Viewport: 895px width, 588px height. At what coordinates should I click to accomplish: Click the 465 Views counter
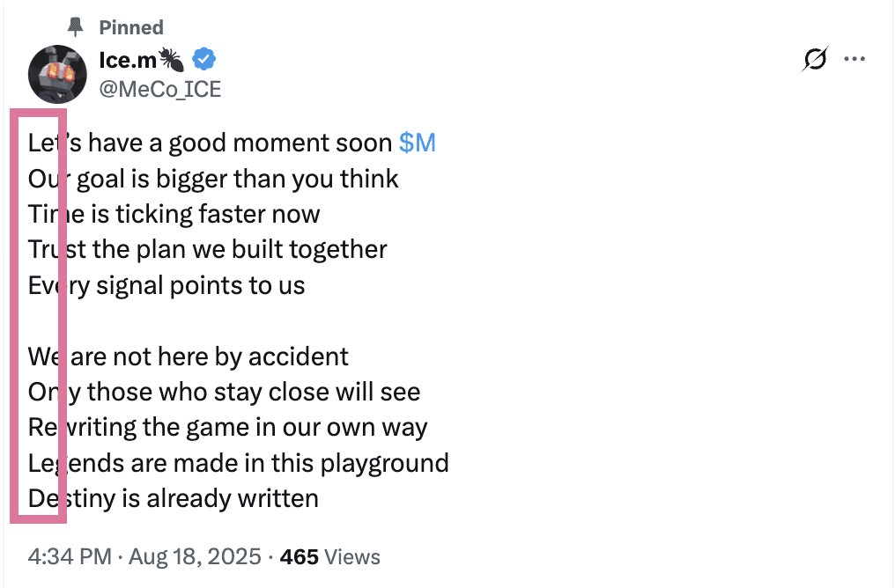329,556
